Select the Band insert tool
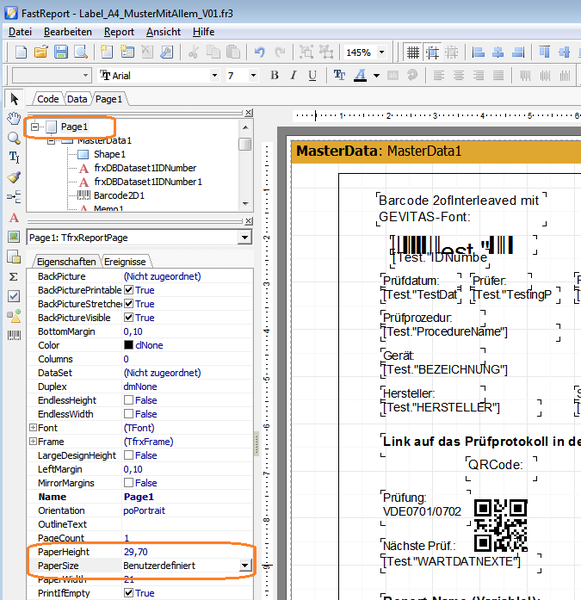Viewport: 581px width, 600px height. point(14,197)
